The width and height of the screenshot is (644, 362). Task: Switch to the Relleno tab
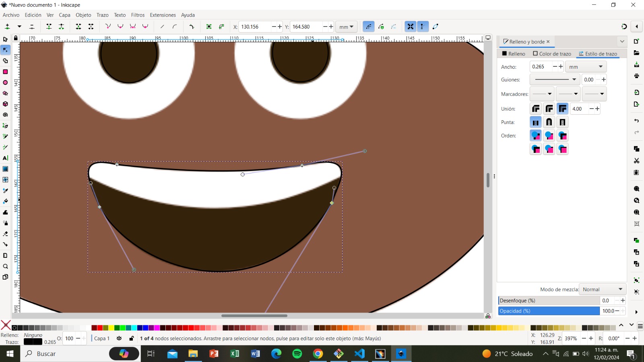tap(514, 53)
